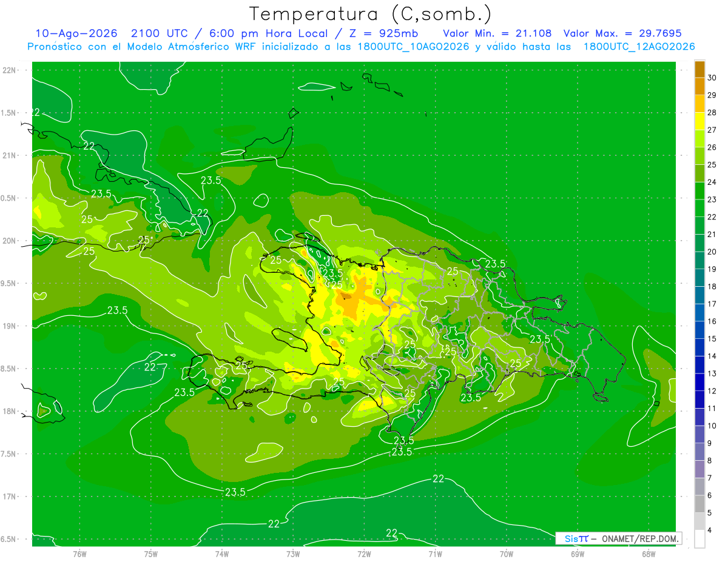The height and width of the screenshot is (562, 728).
Task: Click the color scale label '24'
Action: pos(712,182)
